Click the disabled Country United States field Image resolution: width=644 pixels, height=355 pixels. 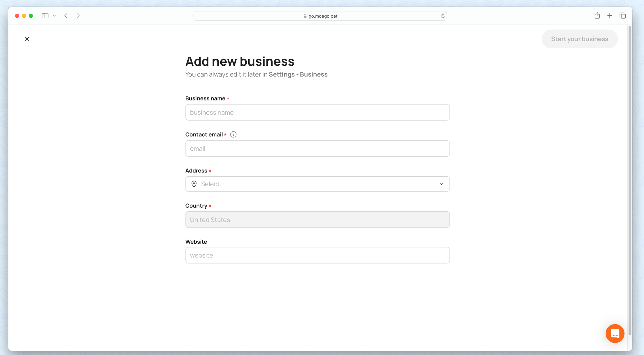coord(317,220)
